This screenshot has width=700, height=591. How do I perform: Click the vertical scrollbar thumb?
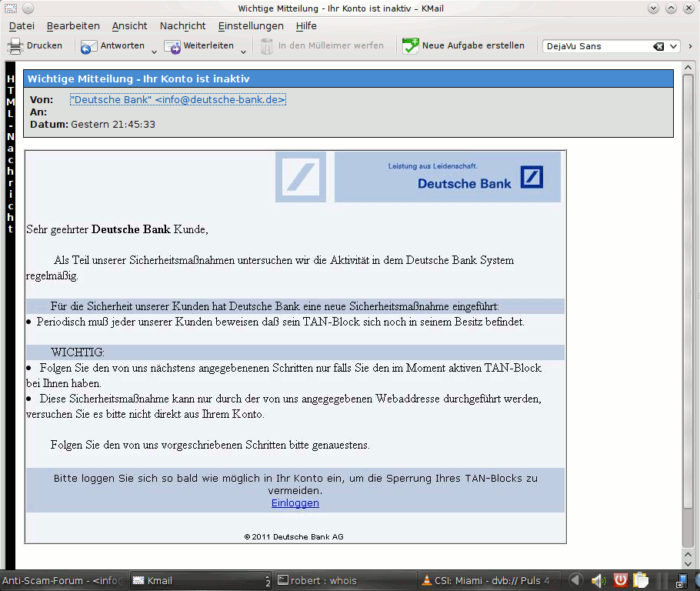tap(688, 292)
